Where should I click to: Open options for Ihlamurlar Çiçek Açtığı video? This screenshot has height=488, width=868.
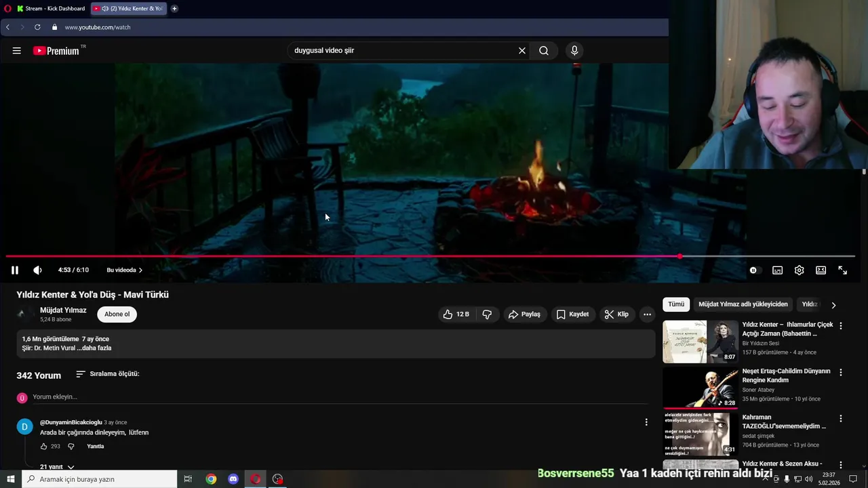coord(841,326)
